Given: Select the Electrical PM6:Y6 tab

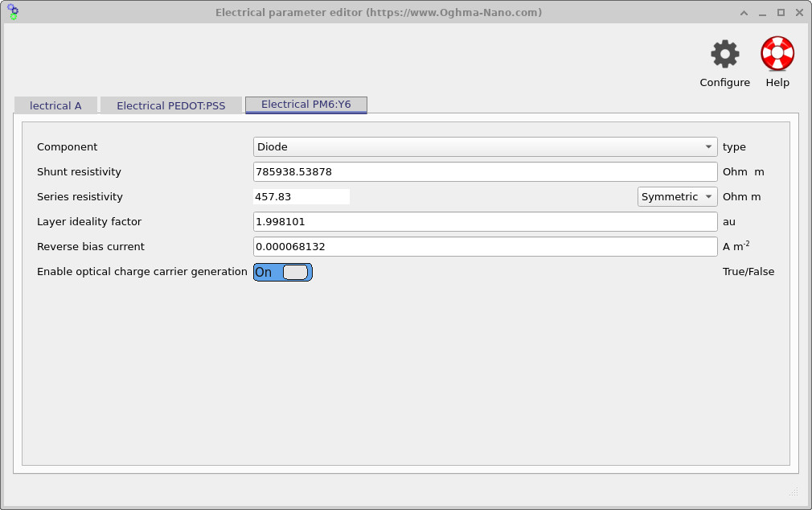Looking at the screenshot, I should coord(306,105).
